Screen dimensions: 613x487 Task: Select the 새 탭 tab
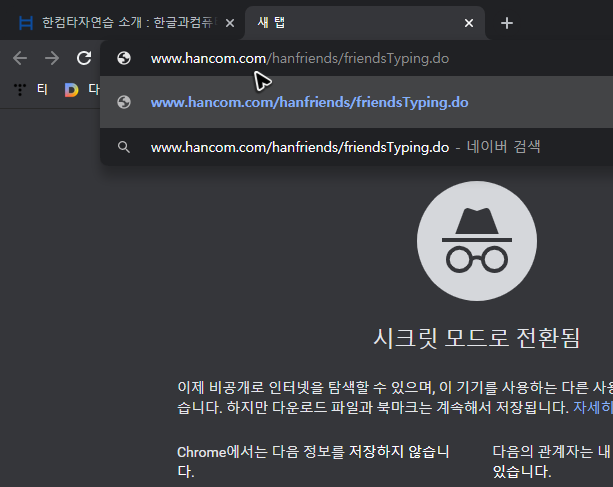pyautogui.click(x=365, y=23)
